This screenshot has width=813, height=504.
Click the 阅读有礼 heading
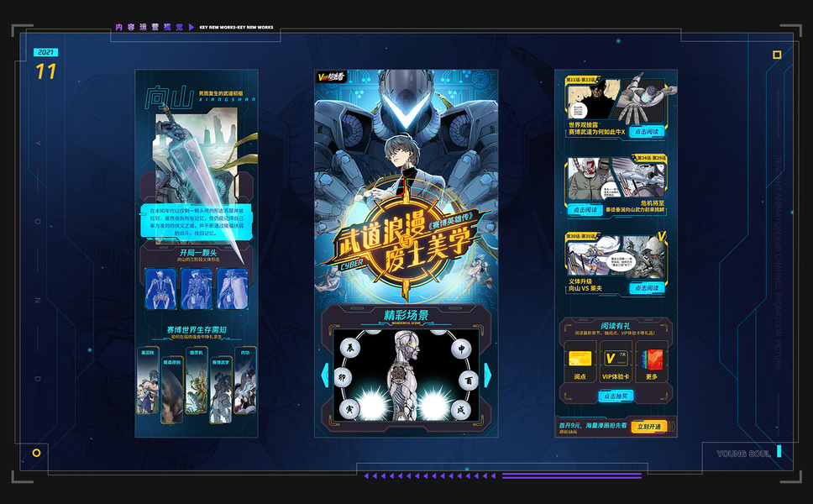coord(616,326)
